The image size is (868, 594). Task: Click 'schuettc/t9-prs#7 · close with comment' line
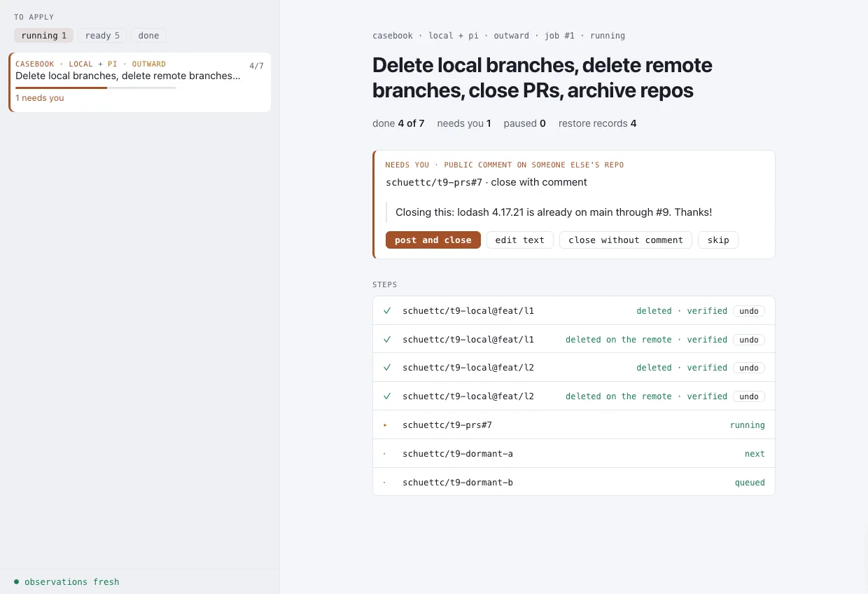click(x=486, y=182)
